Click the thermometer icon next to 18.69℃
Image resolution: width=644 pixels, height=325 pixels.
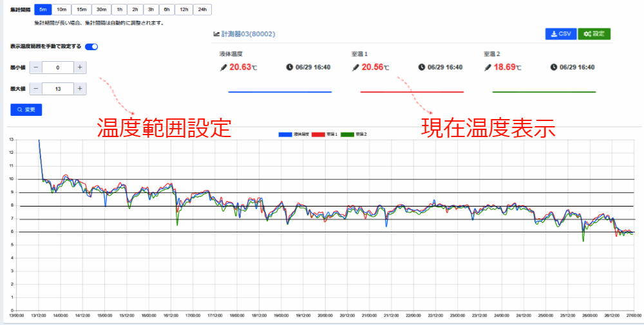pyautogui.click(x=489, y=67)
